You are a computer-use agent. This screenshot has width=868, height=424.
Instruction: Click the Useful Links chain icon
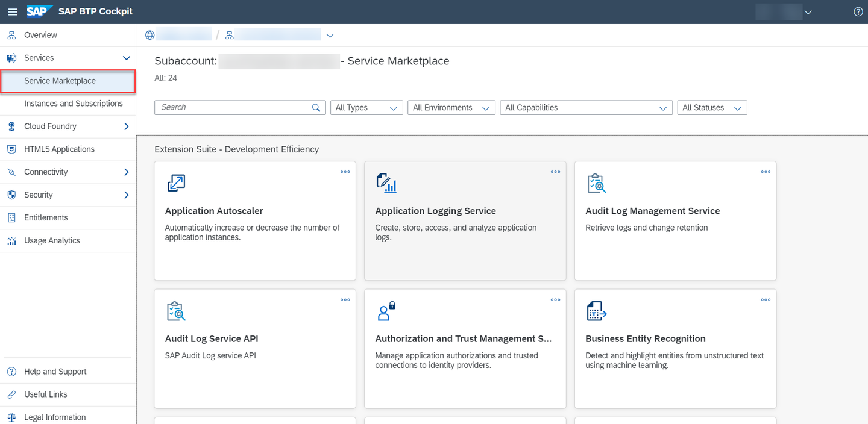[x=11, y=394]
